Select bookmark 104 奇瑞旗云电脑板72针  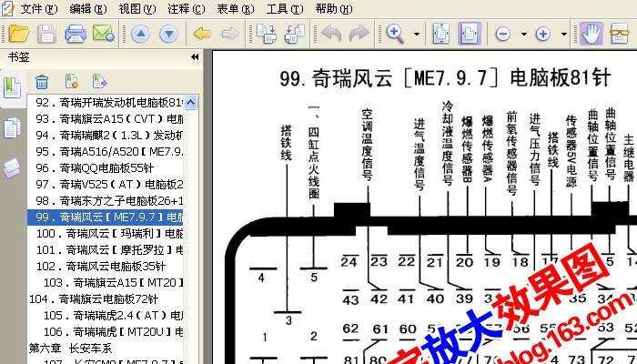point(94,299)
